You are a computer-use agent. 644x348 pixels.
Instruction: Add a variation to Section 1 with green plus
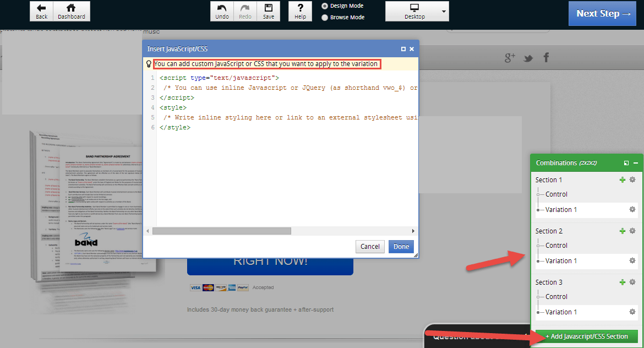623,180
